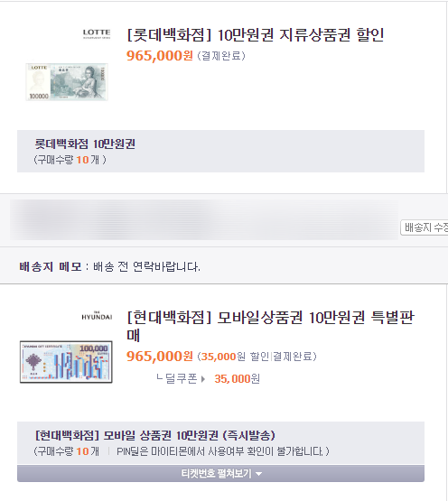The width and height of the screenshot is (448, 501).
Task: Open the 롯데백화점 10만원권 지류상품권 할인 title
Action: tap(256, 35)
